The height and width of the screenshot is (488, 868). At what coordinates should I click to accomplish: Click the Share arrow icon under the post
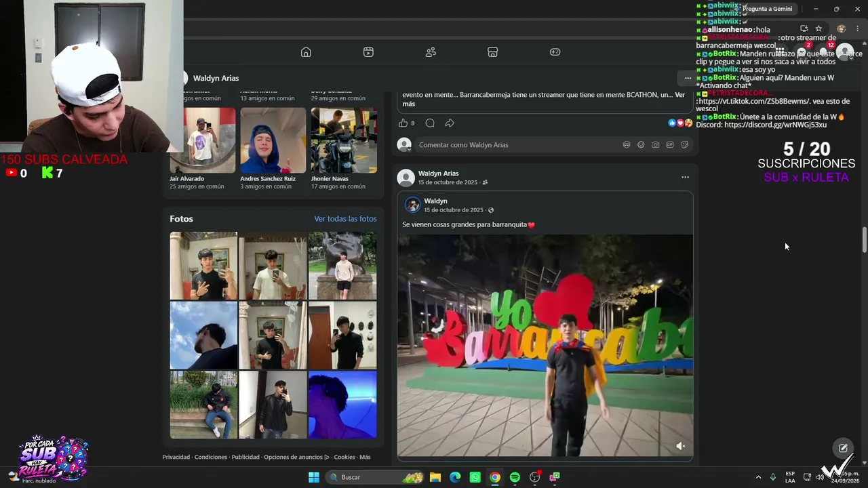coord(450,123)
